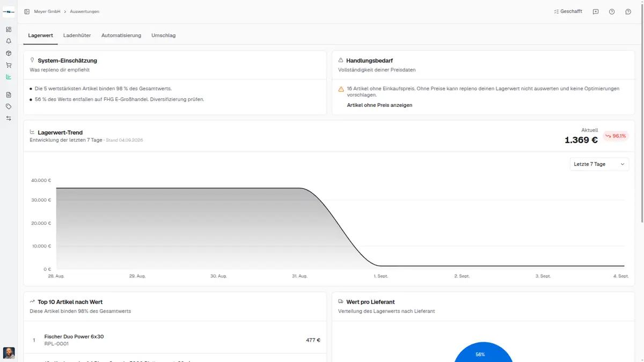Click the trend arrow icon by Top 10 Artikel

[32, 301]
